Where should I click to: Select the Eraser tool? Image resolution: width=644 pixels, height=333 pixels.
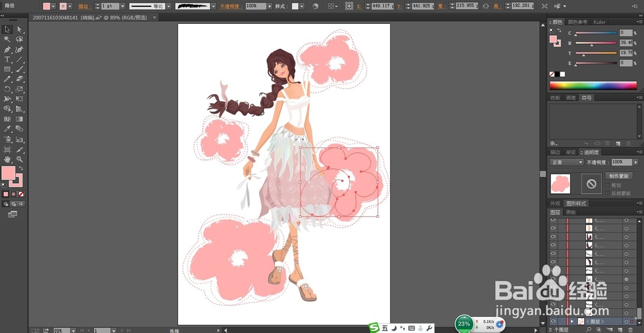pos(19,79)
